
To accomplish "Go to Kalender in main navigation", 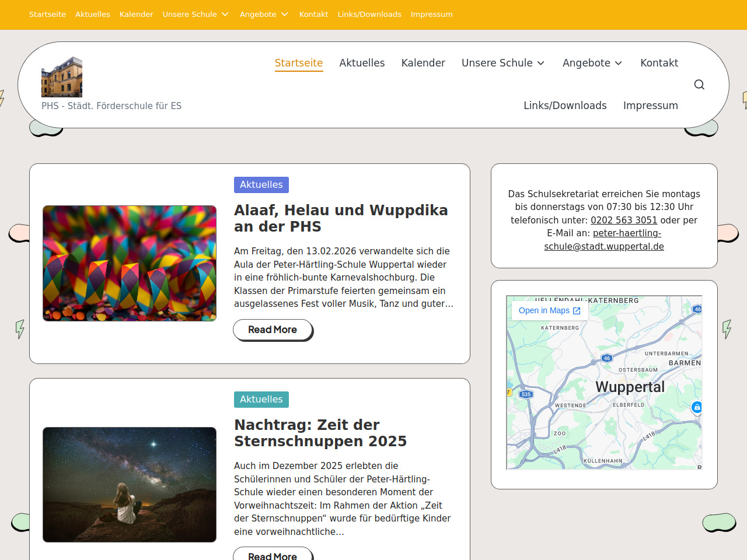I will click(x=423, y=63).
